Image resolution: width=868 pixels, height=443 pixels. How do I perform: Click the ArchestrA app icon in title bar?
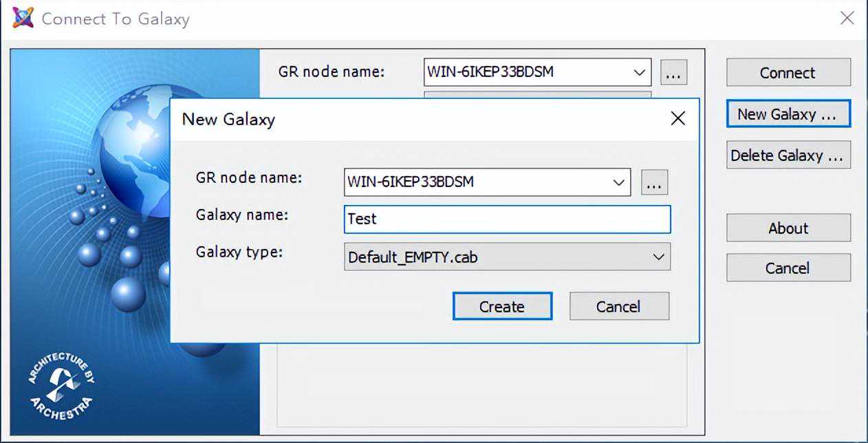pyautogui.click(x=23, y=18)
